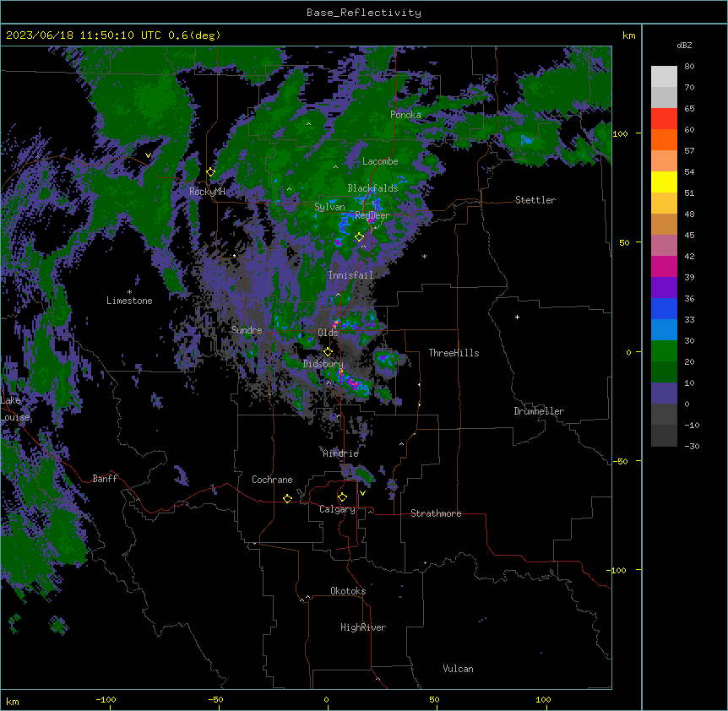Screen dimensions: 728x711
Task: Click the Drumheller city label
Action: click(539, 411)
